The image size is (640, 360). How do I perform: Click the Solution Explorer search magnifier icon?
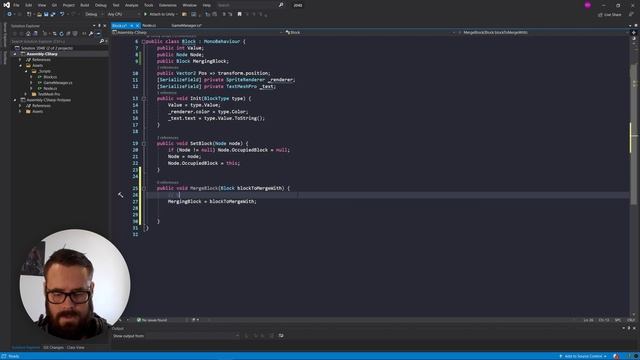pyautogui.click(x=102, y=41)
